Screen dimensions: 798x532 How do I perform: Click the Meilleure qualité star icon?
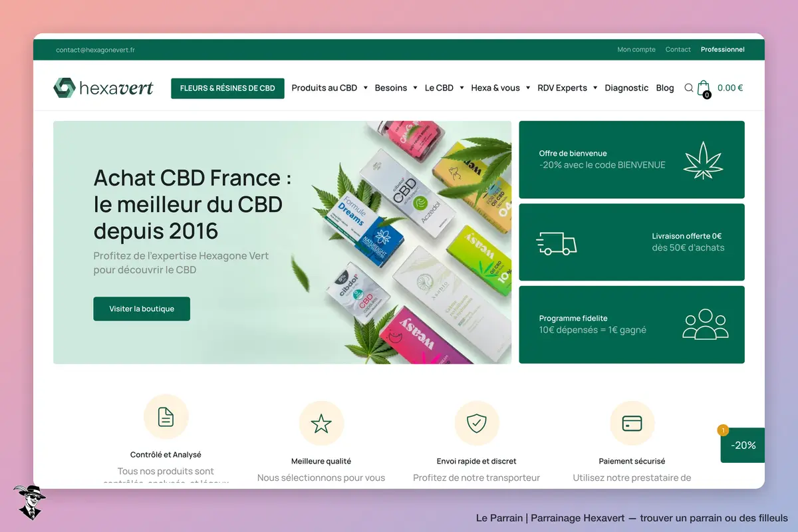click(x=321, y=424)
